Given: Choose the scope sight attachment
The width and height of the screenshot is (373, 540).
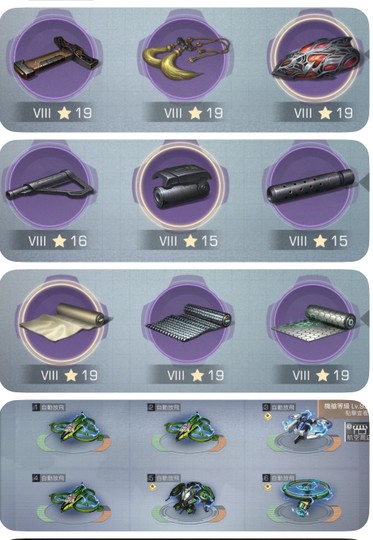Looking at the screenshot, I should [x=181, y=186].
